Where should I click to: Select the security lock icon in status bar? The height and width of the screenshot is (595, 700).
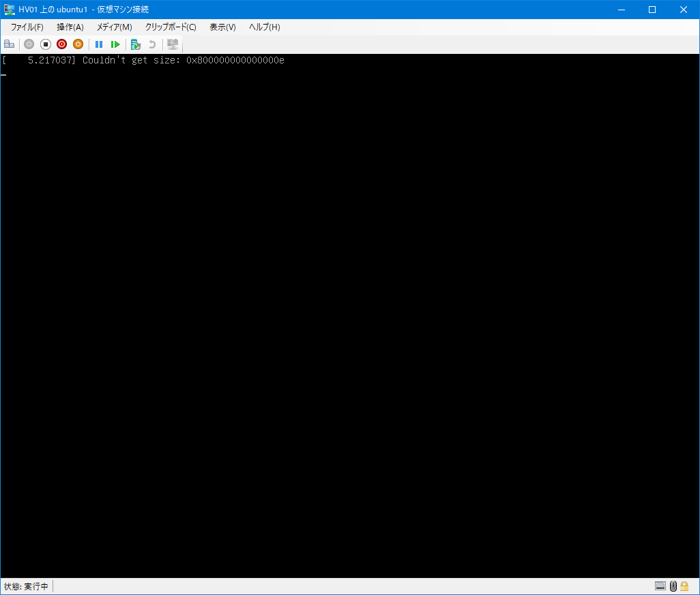[x=684, y=585]
